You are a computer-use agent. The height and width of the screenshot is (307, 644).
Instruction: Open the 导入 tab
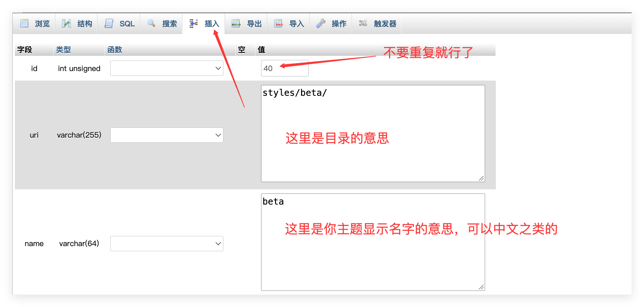coord(288,23)
